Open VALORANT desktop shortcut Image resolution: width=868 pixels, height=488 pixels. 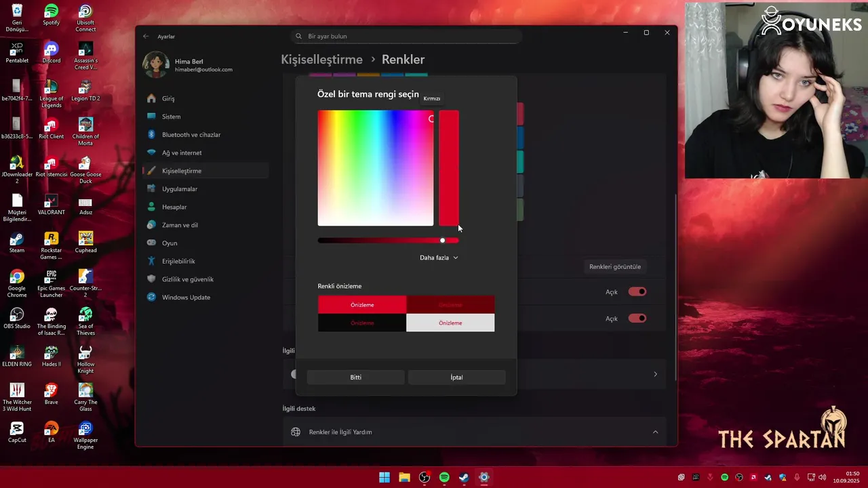pyautogui.click(x=51, y=205)
